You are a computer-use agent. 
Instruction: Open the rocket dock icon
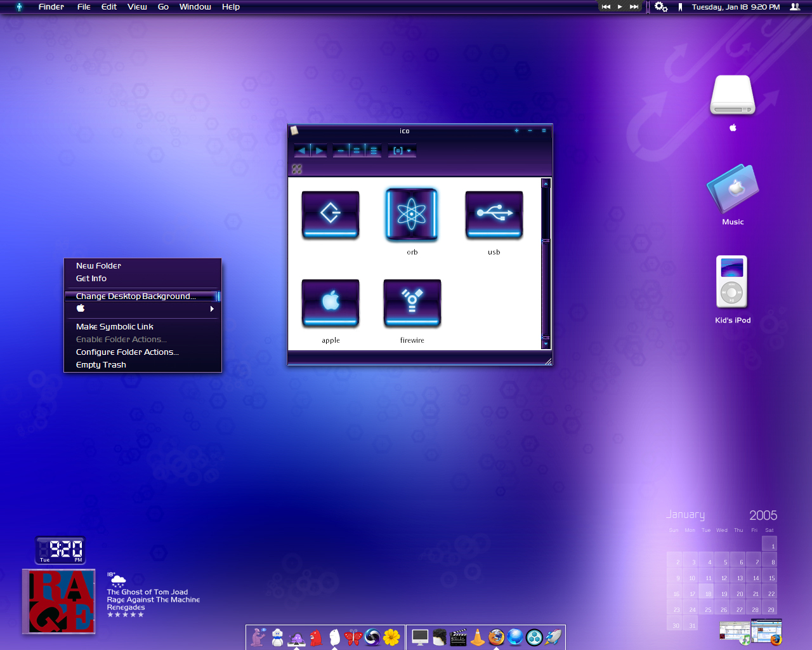pos(553,637)
